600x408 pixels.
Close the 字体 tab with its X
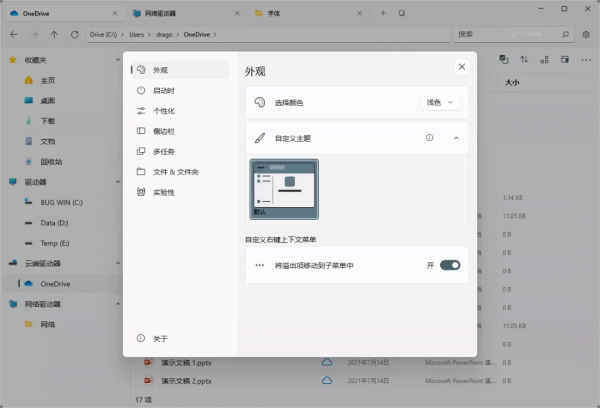click(x=359, y=13)
